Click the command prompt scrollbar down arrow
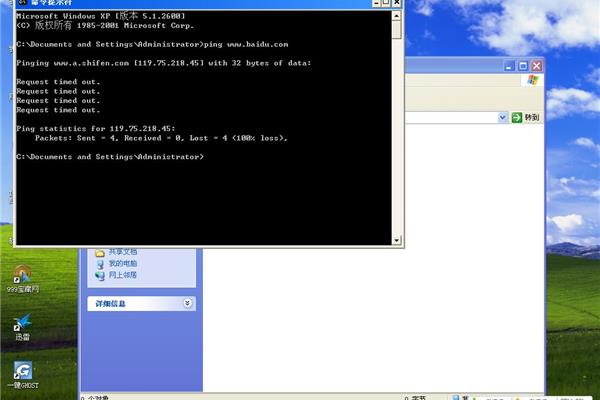 pos(396,240)
